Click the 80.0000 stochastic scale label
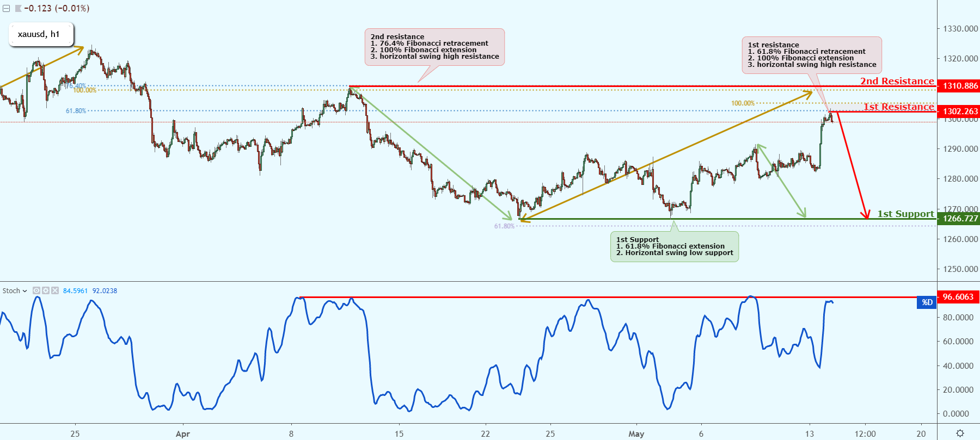 (x=958, y=318)
